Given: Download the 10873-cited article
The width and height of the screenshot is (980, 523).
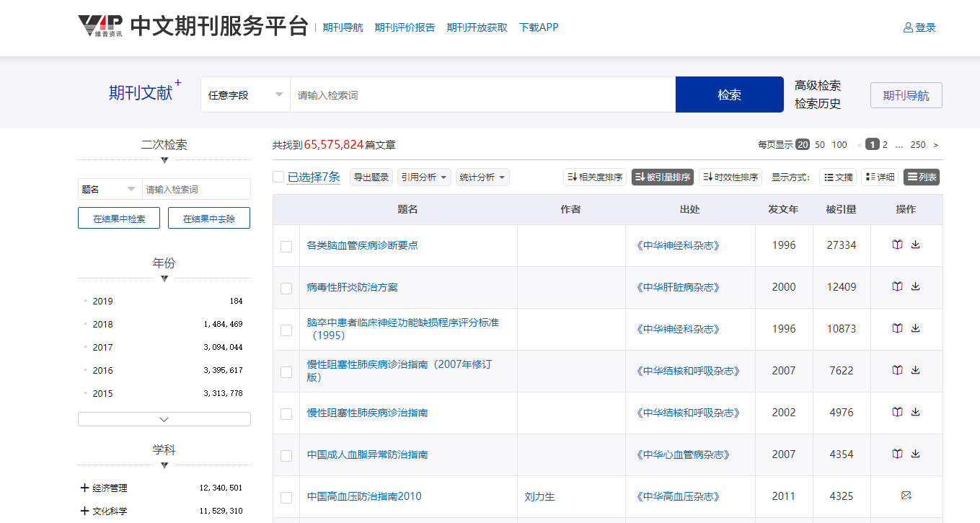Looking at the screenshot, I should (915, 328).
